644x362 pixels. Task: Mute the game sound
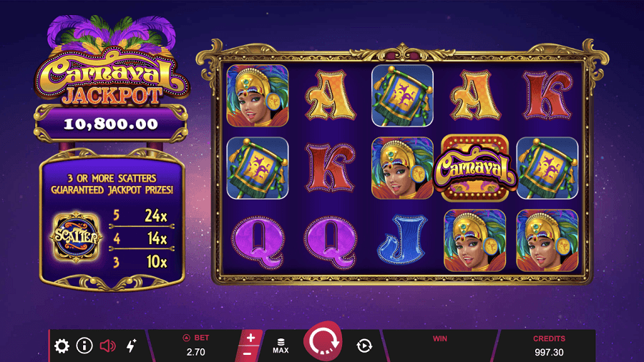click(x=107, y=346)
